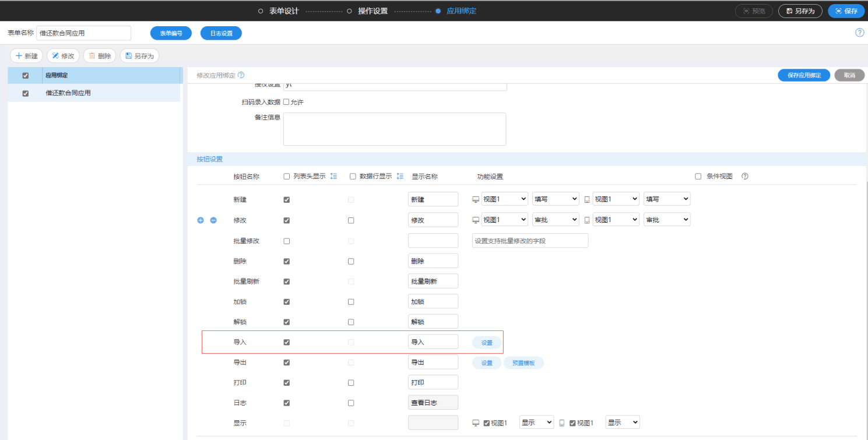This screenshot has width=868, height=440.
Task: Check 数据行显示 for the 加锁 row
Action: (x=351, y=302)
